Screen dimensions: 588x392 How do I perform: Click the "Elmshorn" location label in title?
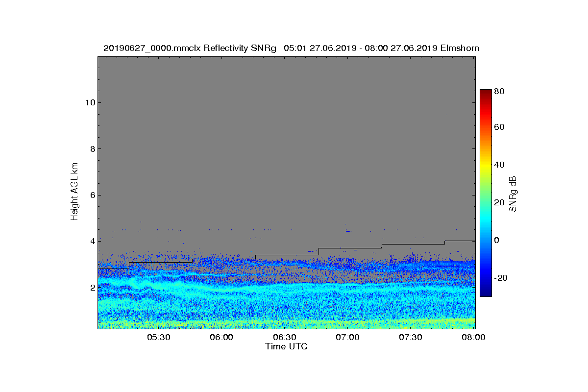coord(460,48)
